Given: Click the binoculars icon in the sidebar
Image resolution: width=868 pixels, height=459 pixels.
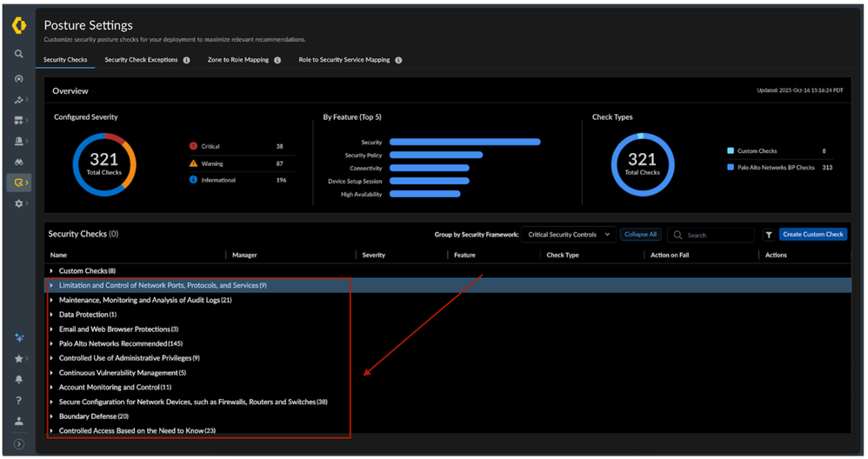Looking at the screenshot, I should coord(18,162).
